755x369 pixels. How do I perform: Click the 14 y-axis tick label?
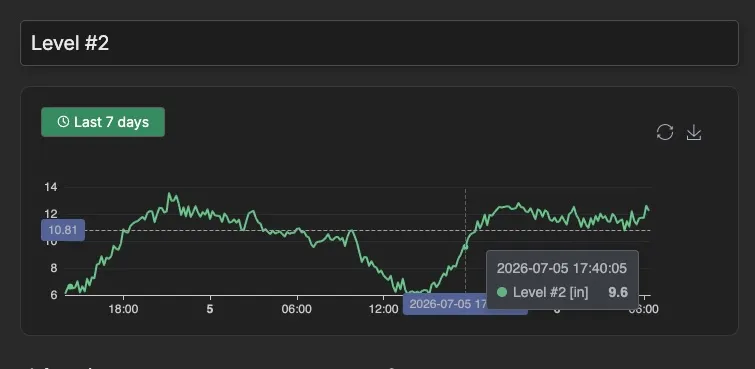coord(51,187)
